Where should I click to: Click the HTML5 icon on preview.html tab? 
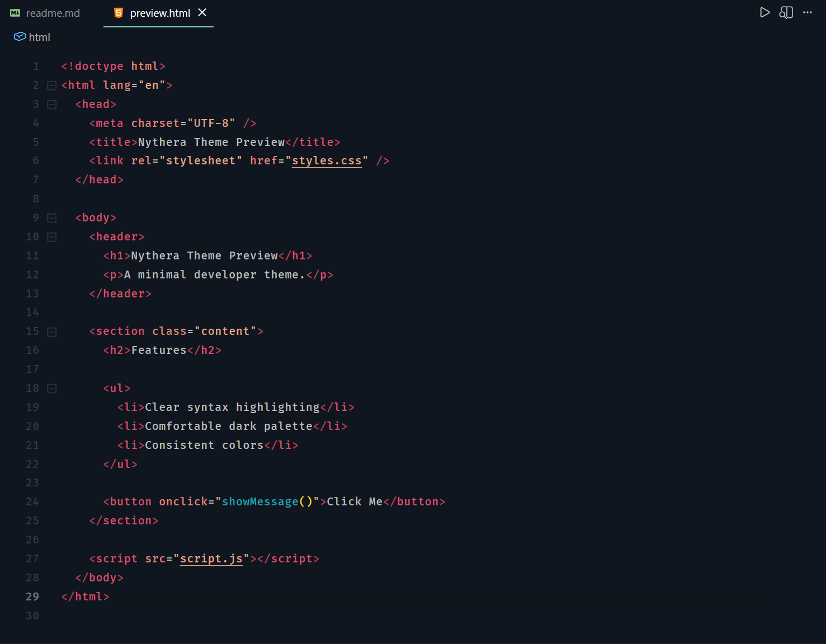(x=117, y=12)
